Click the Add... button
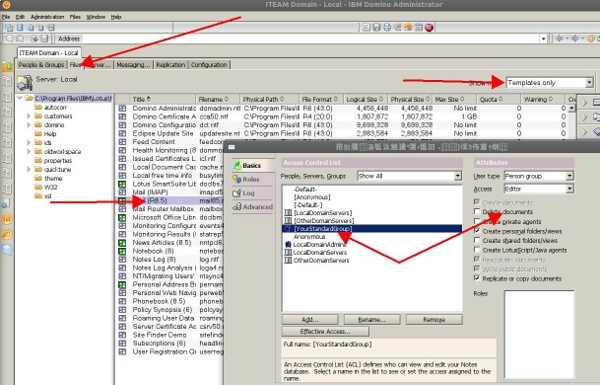Viewport: 600px width, 385px height. (x=310, y=320)
